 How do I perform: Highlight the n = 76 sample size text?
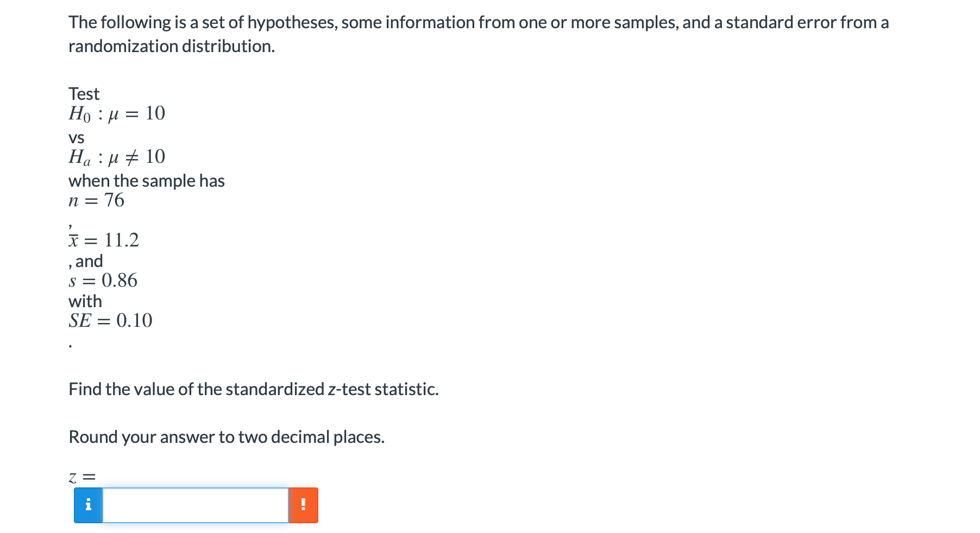pyautogui.click(x=96, y=200)
